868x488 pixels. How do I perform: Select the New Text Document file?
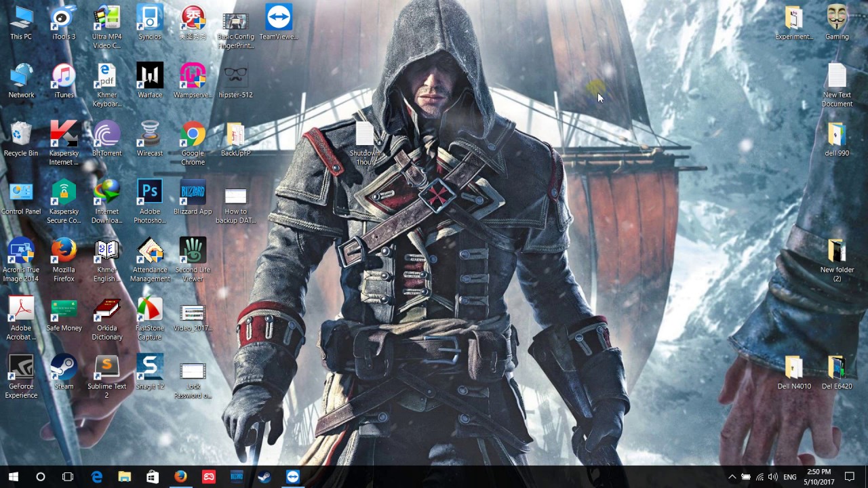pyautogui.click(x=837, y=85)
